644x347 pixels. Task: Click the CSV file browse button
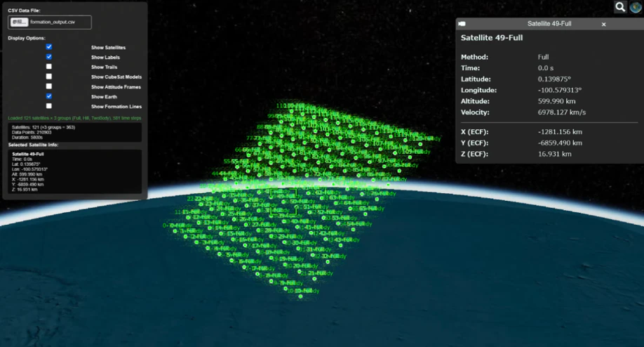19,22
